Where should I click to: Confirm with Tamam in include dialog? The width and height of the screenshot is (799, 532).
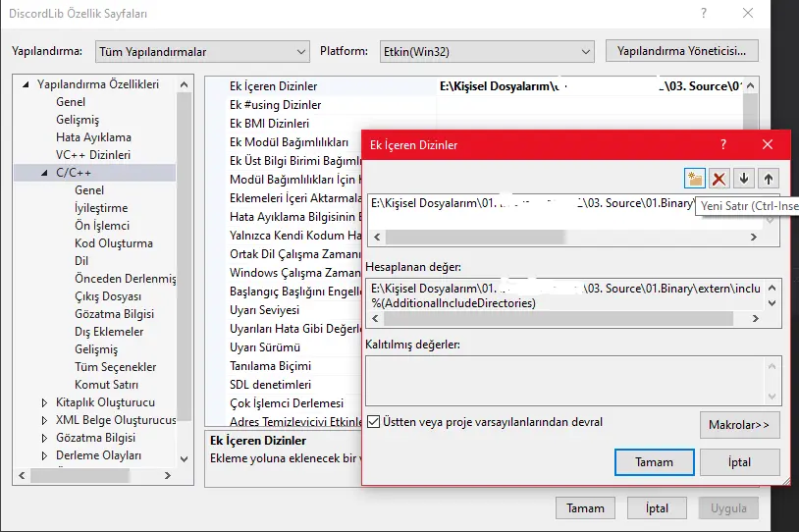[x=655, y=462]
